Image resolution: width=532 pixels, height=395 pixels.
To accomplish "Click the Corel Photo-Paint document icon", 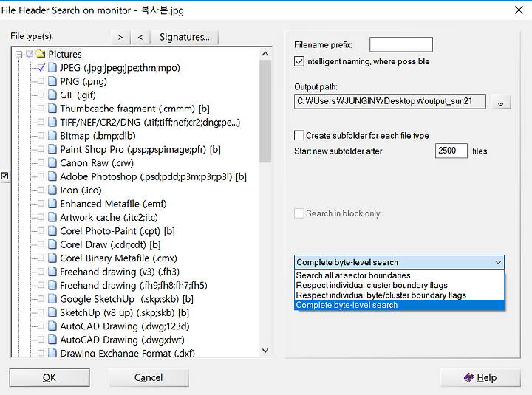I will [52, 231].
